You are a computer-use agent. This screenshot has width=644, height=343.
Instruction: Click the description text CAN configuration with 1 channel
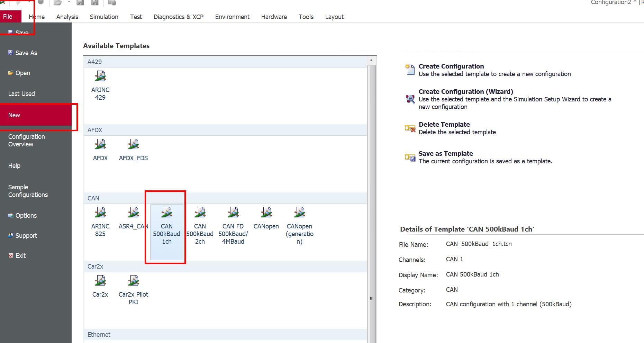509,304
